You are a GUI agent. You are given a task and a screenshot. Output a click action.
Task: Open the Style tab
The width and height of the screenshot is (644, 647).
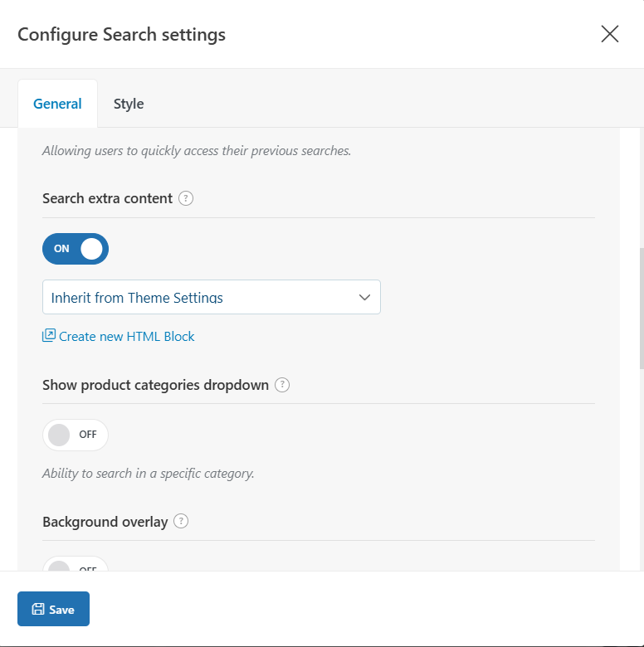pos(129,104)
